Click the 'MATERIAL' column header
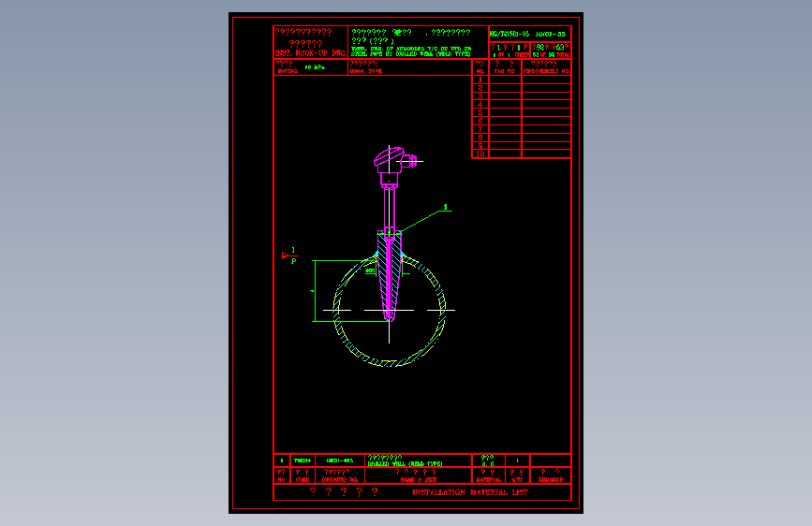The image size is (812, 526). (488, 480)
